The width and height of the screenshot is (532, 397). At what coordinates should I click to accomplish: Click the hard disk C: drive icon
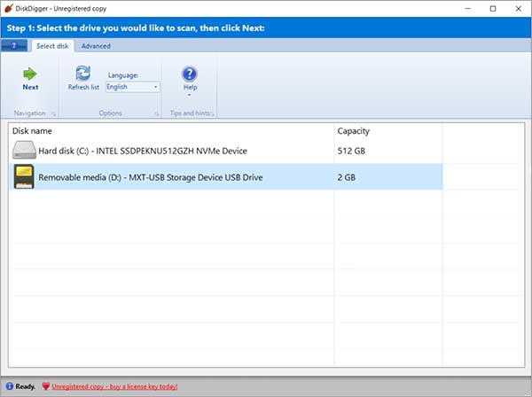pos(24,151)
